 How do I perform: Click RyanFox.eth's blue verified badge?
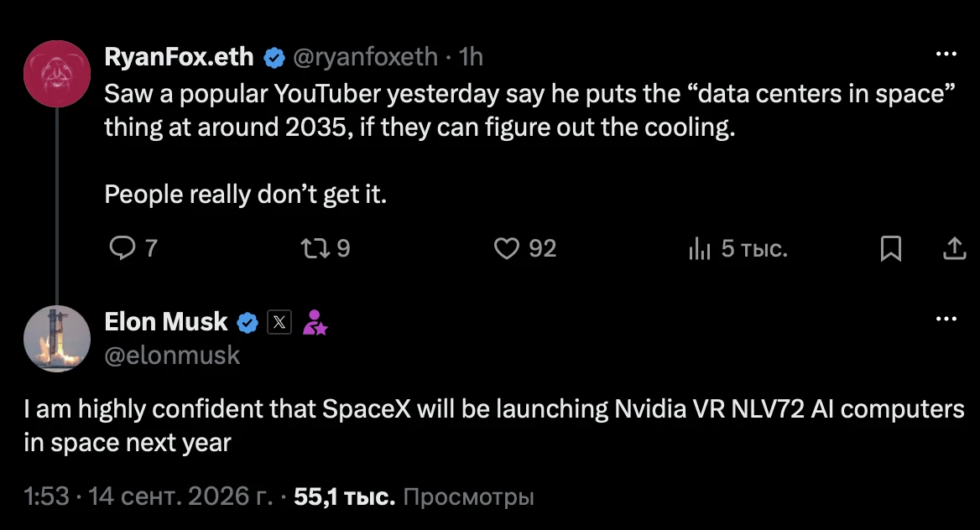(274, 58)
